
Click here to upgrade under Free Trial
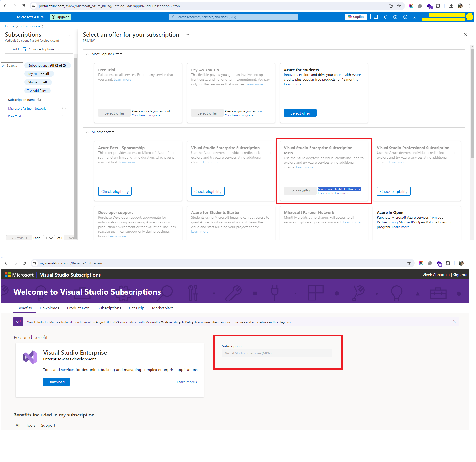[146, 115]
